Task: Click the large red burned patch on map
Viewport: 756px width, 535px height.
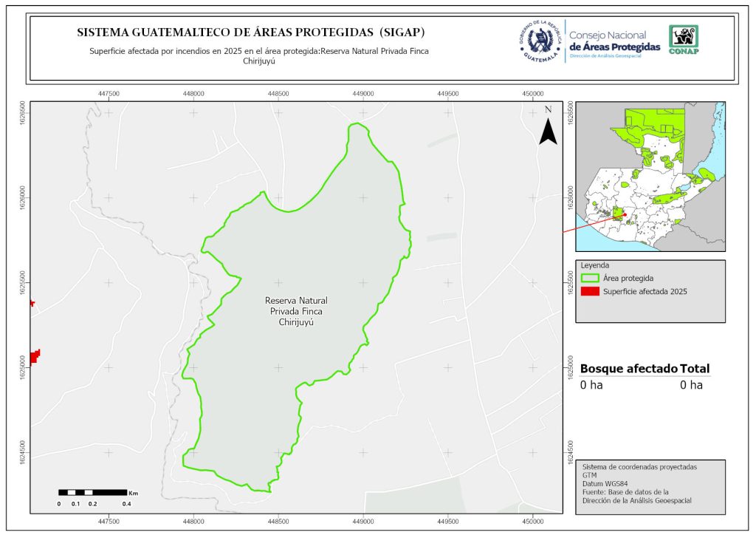Action: tap(34, 357)
